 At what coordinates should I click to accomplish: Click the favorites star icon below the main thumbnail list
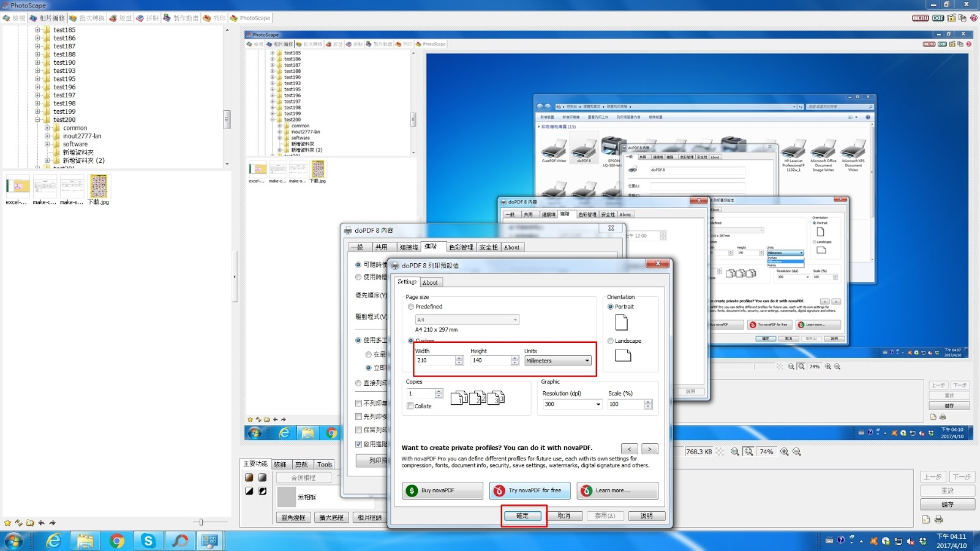(7, 523)
